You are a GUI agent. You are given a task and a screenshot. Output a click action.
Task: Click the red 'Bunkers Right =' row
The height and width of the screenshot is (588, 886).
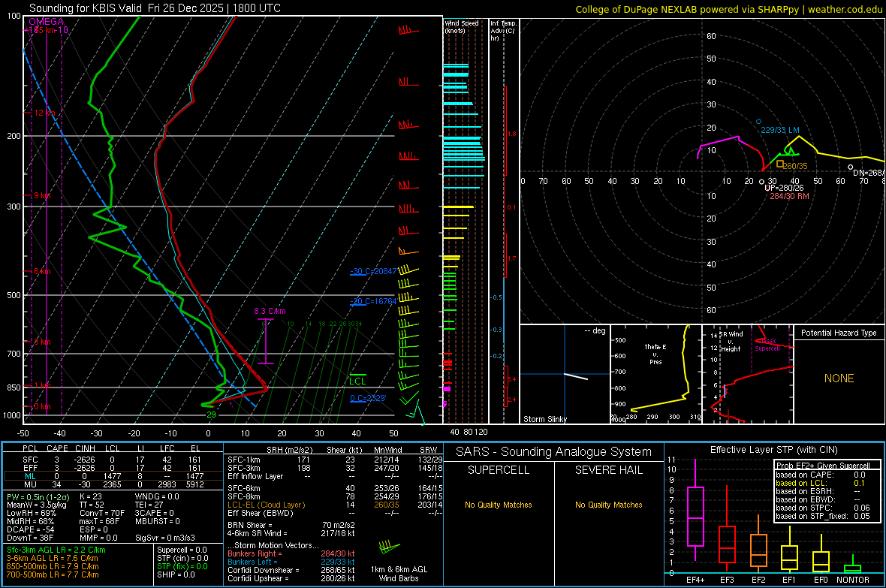(x=291, y=553)
